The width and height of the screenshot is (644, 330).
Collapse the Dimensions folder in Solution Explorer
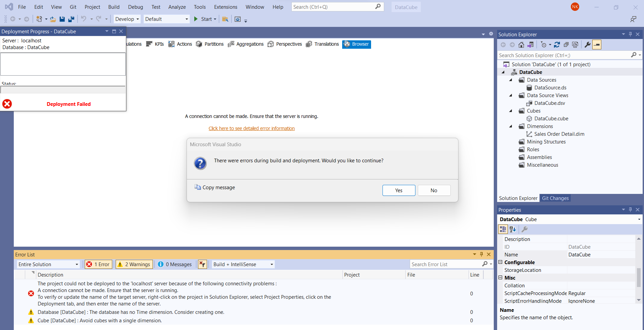click(511, 126)
